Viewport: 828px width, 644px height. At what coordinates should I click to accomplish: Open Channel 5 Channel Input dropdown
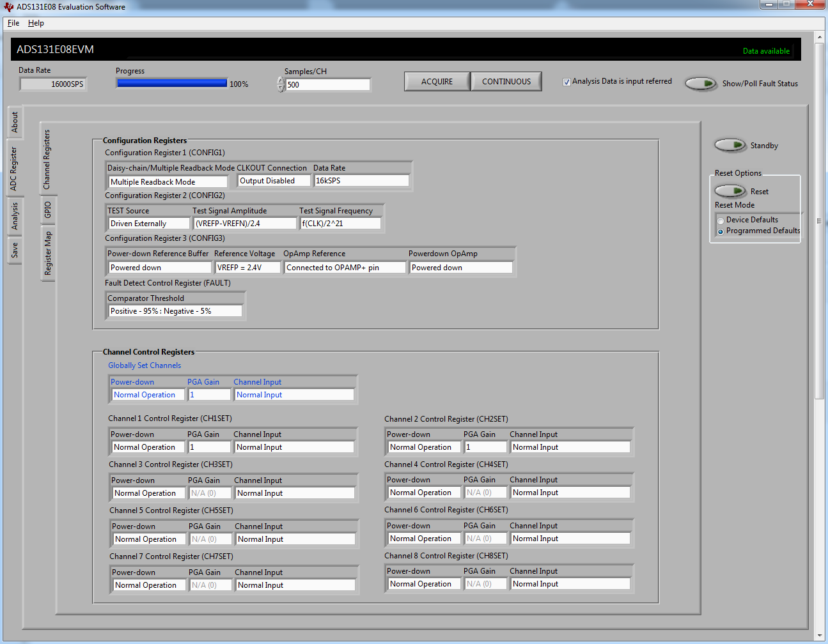pos(295,539)
